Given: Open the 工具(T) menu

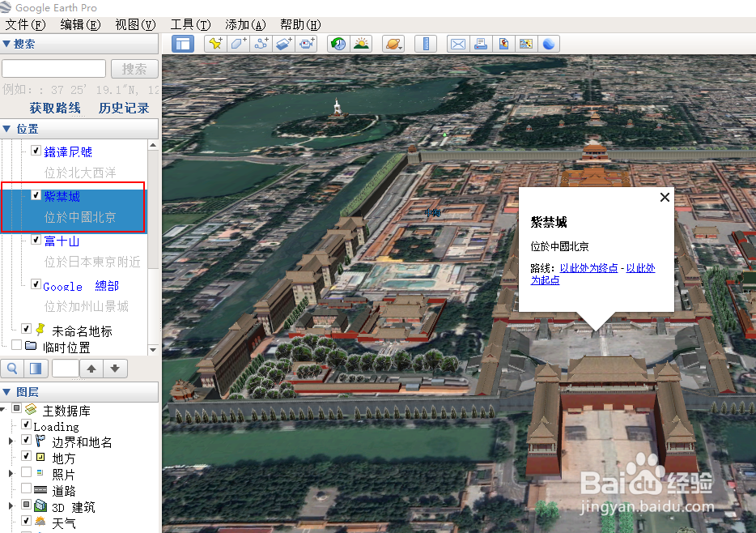Looking at the screenshot, I should pos(190,24).
